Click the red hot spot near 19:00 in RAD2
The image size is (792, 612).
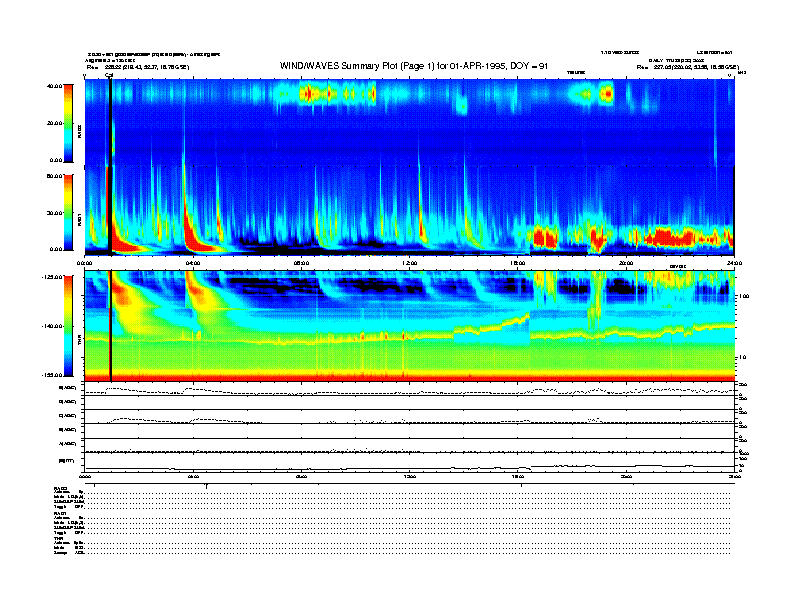(x=608, y=93)
